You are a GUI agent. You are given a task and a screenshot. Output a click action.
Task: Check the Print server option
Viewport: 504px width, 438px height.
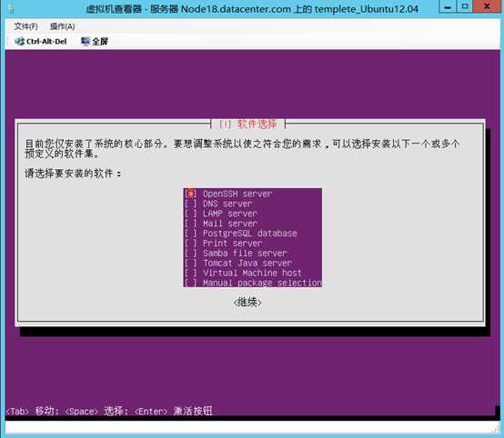pos(191,244)
